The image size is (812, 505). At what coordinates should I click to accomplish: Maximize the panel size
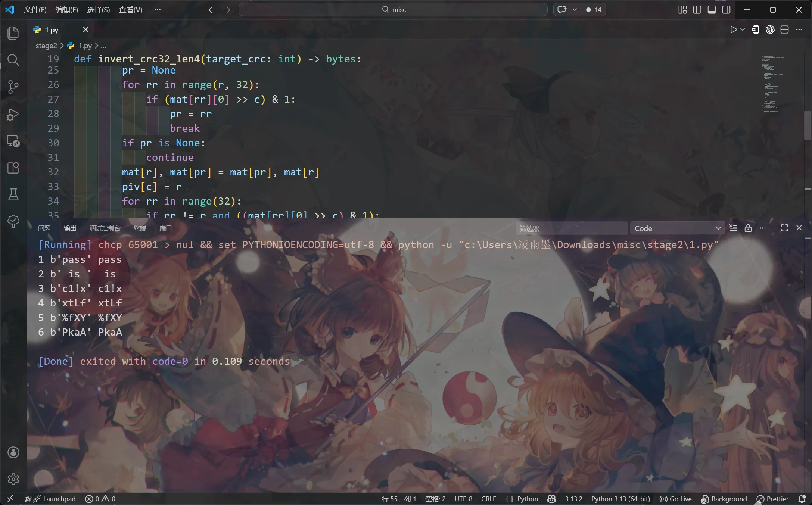784,228
